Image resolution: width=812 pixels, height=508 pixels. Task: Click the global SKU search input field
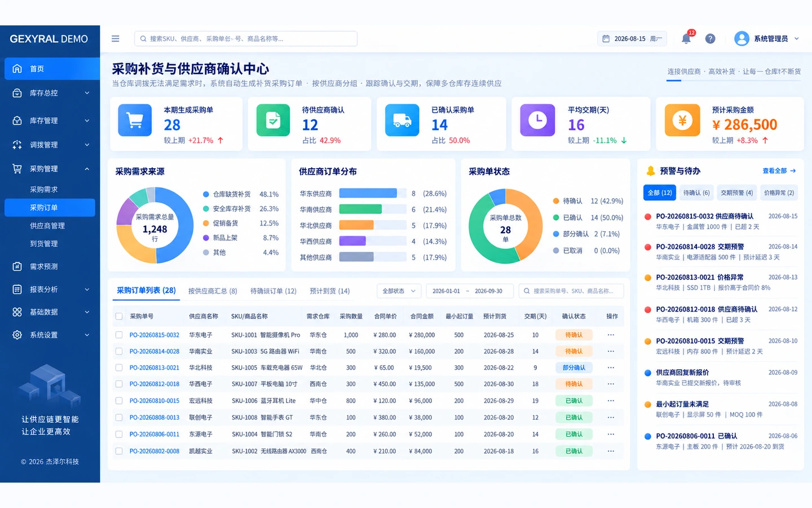[x=246, y=38]
